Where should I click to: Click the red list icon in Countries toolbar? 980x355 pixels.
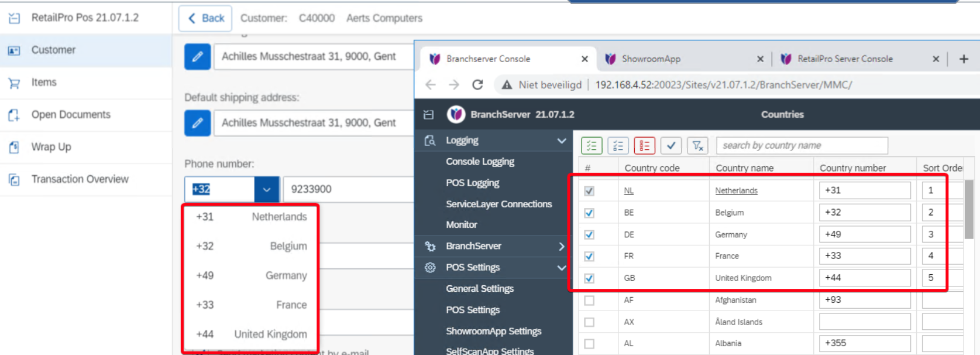[x=644, y=145]
